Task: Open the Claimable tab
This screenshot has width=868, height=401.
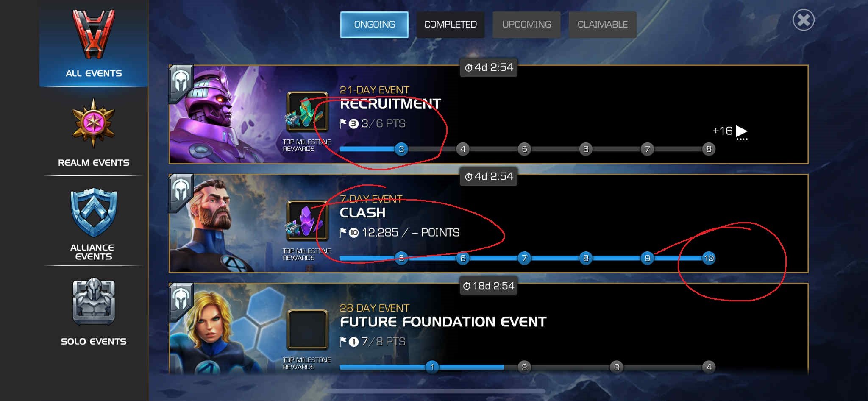Action: pyautogui.click(x=602, y=25)
